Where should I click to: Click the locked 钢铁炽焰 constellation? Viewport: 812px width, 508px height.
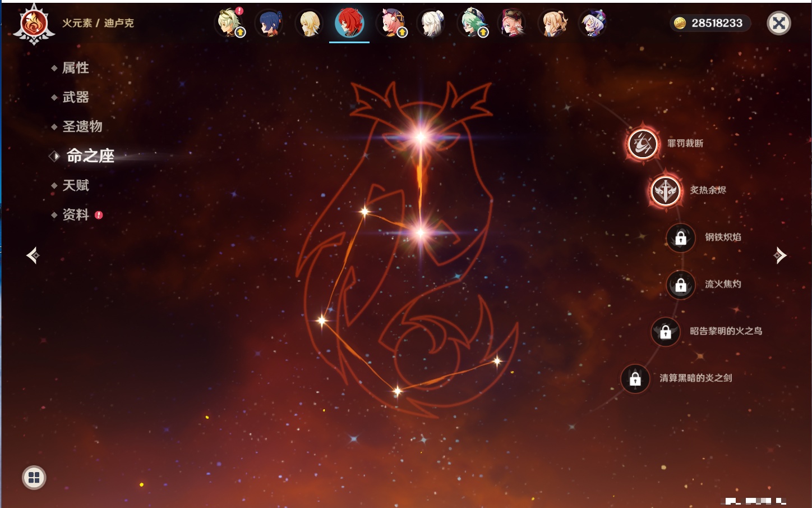(681, 238)
